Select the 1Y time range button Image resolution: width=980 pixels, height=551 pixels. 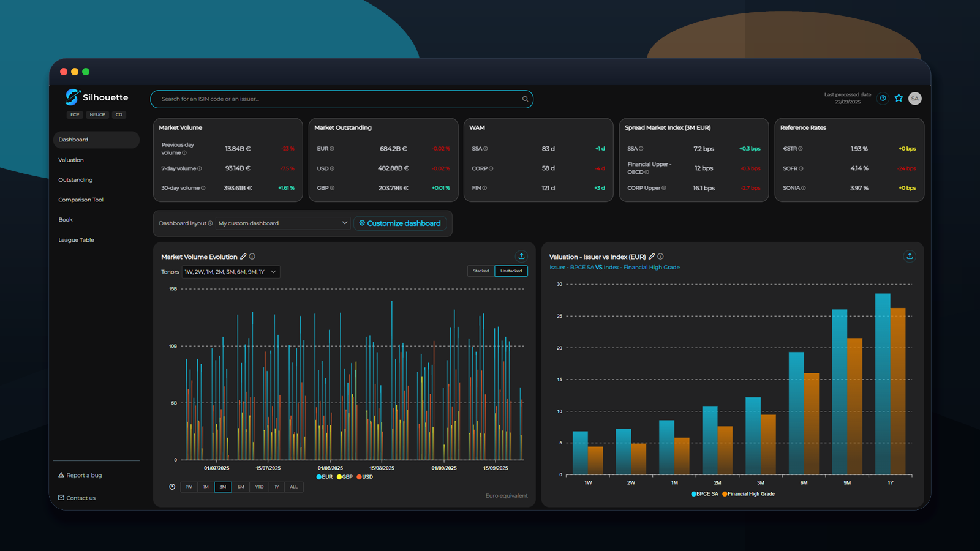point(276,487)
